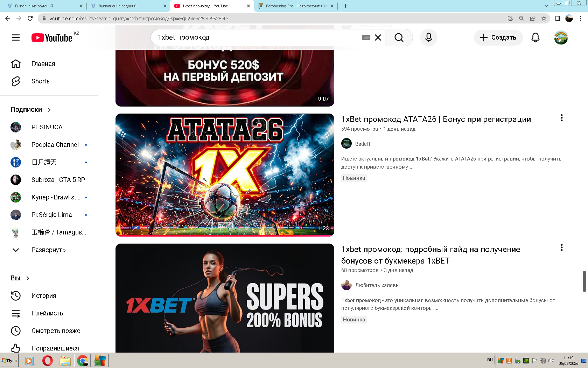Open the RU language indicator in tray
The height and width of the screenshot is (368, 588).
490,360
